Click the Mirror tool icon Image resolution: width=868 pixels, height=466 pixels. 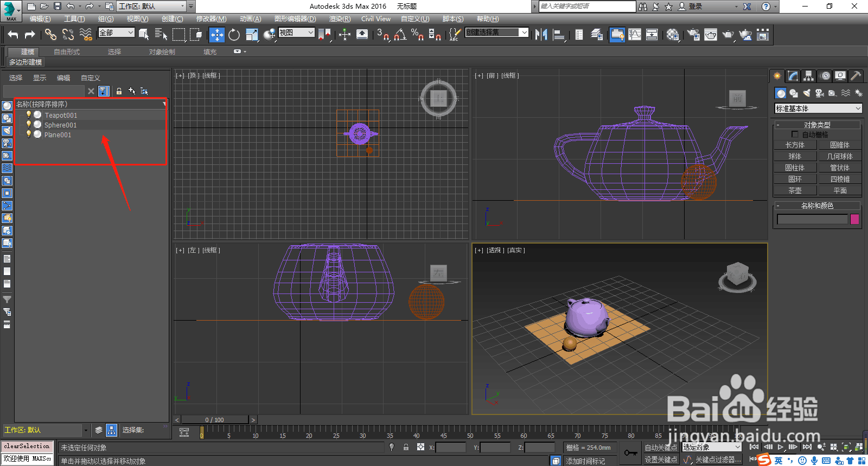(x=541, y=35)
